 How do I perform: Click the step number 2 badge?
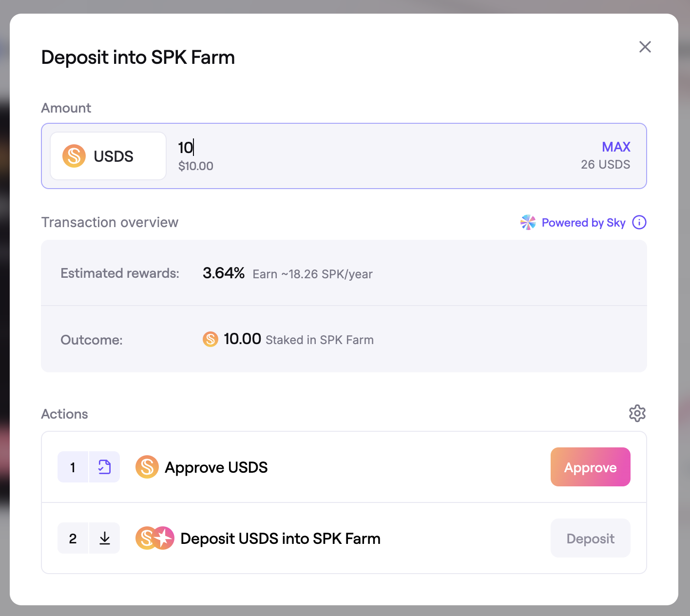73,538
